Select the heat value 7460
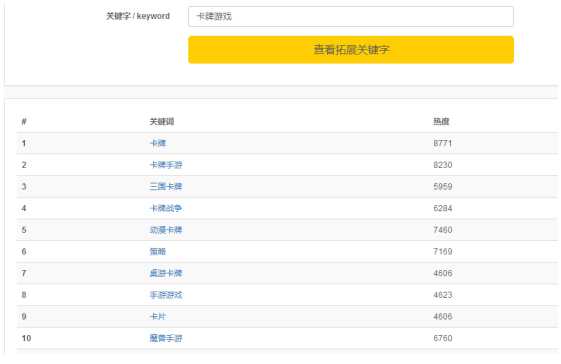 click(443, 230)
